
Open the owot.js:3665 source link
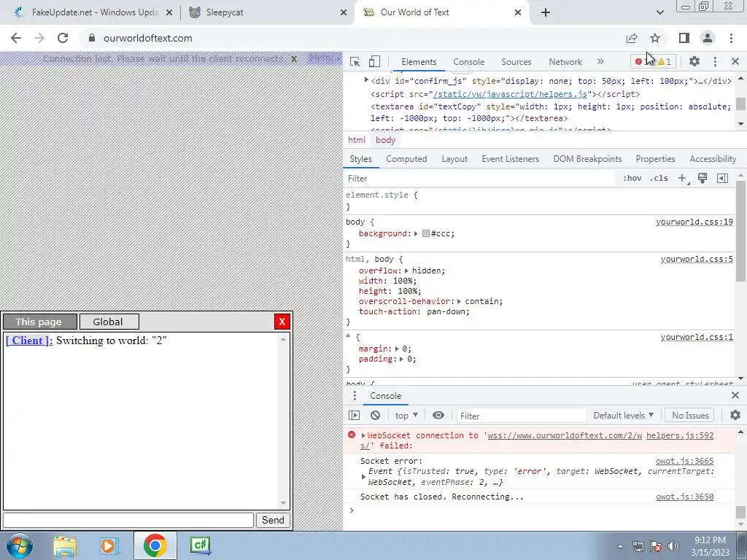coord(684,461)
